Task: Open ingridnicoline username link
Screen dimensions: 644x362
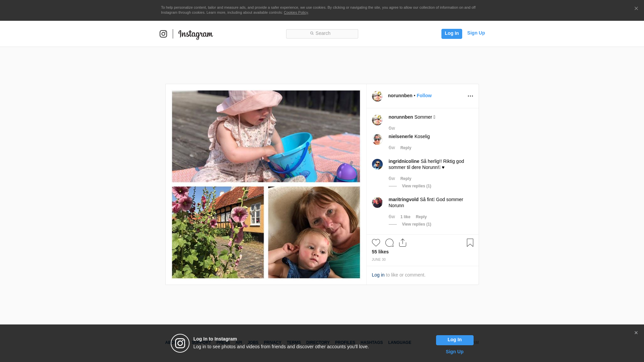Action: pyautogui.click(x=404, y=161)
